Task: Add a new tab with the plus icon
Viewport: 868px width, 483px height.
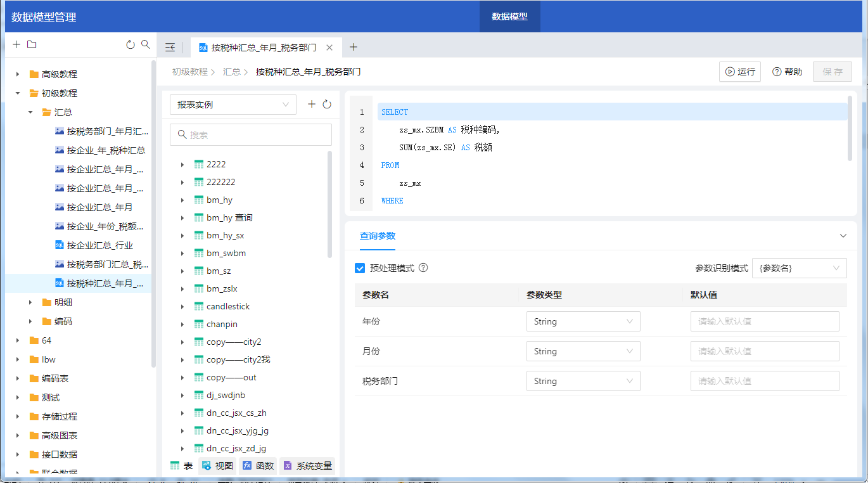Action: tap(354, 47)
